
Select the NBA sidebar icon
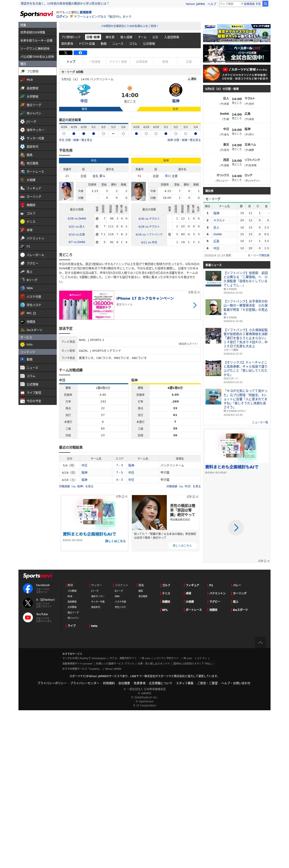(x=23, y=288)
